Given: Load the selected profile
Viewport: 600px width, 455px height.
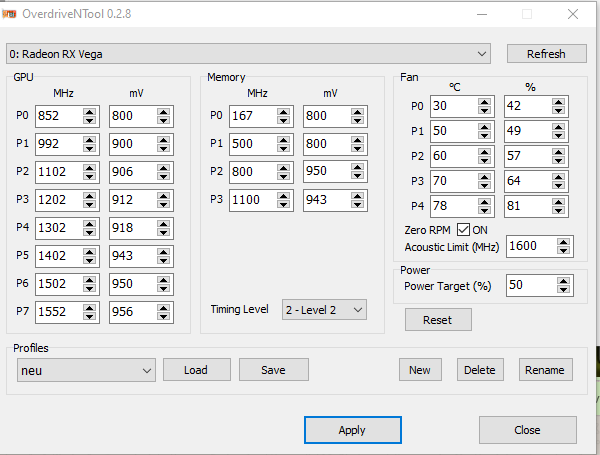Looking at the screenshot, I should click(197, 370).
